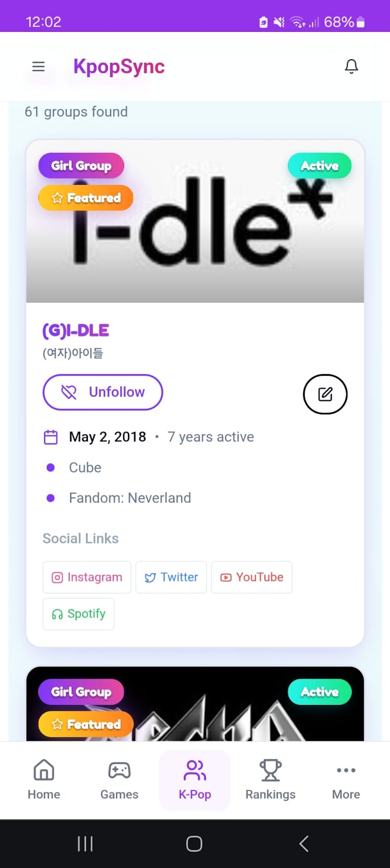Open notifications bell
Viewport: 390px width, 868px height.
coord(352,67)
